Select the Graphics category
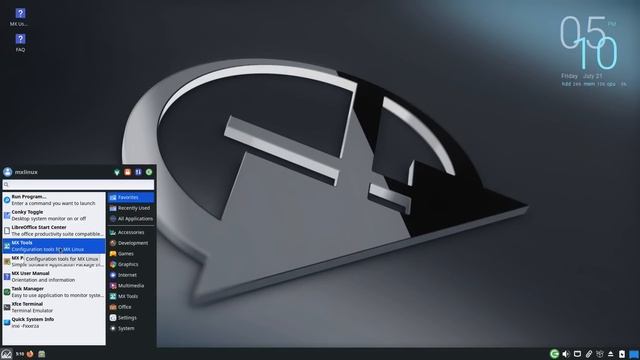 pyautogui.click(x=131, y=264)
